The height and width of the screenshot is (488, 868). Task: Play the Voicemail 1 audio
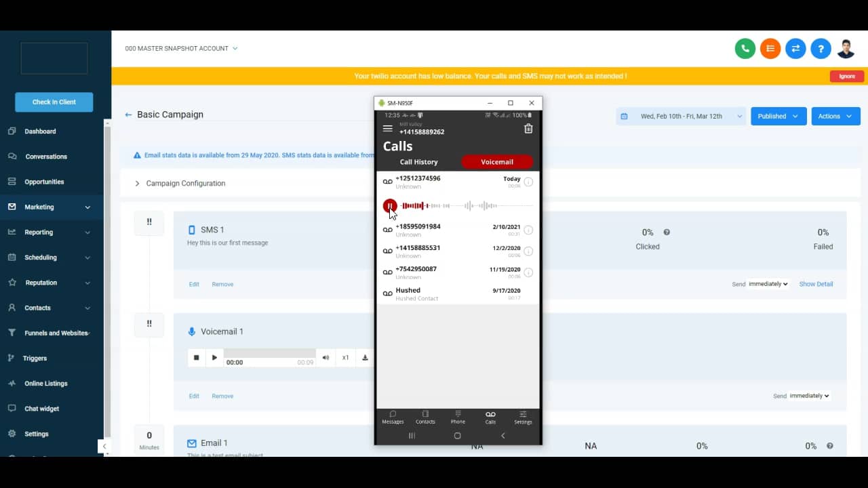[x=214, y=358]
